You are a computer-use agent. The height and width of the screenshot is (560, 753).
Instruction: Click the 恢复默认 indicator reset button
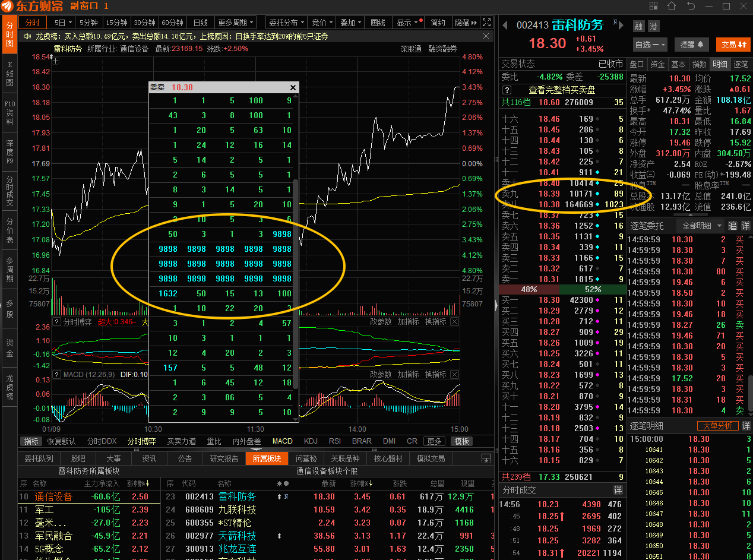click(62, 441)
